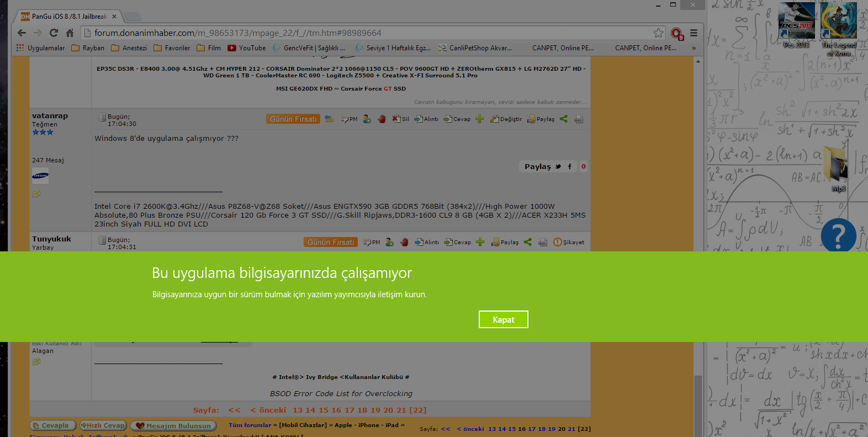Screen dimensions: 868x437
Task: Reload the page in Chrome
Action: click(54, 33)
